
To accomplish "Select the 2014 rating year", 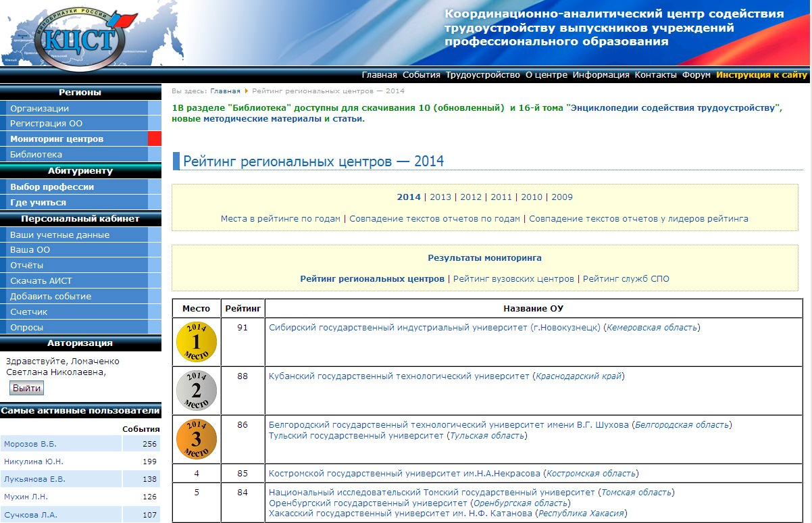I will (409, 197).
